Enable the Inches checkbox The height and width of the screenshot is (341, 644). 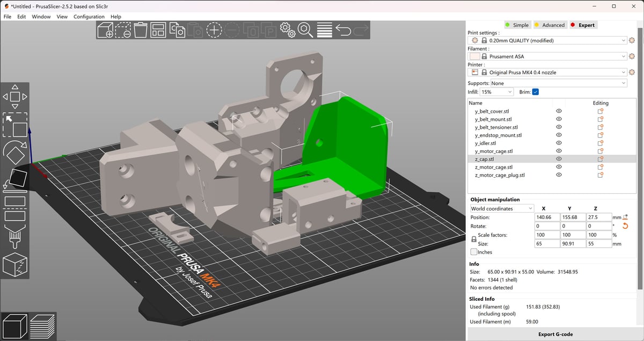[x=474, y=252]
